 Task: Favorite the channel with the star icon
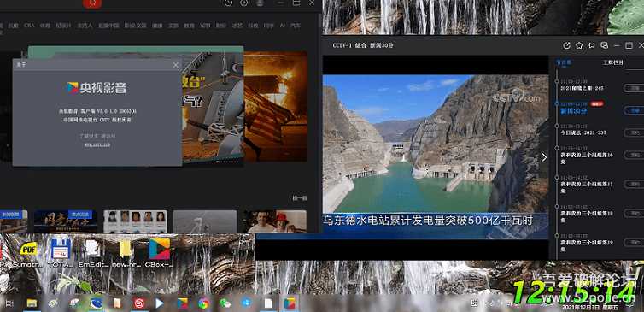pyautogui.click(x=579, y=45)
